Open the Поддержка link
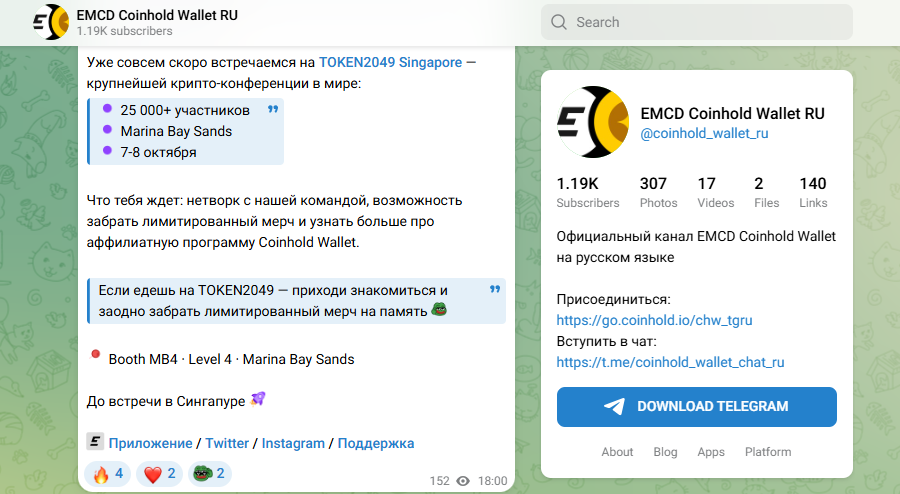Image resolution: width=900 pixels, height=494 pixels. (x=376, y=444)
